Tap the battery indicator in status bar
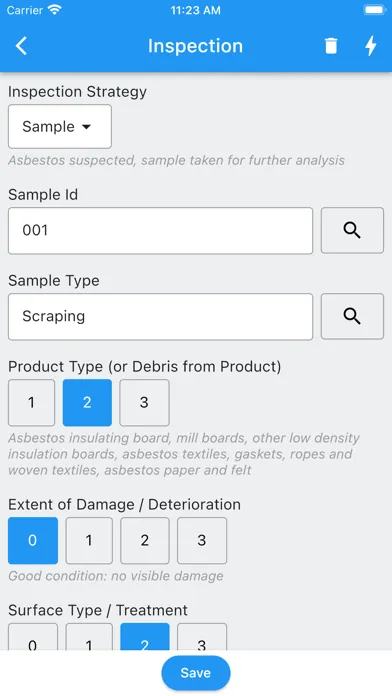This screenshot has width=392, height=696. pos(375,11)
